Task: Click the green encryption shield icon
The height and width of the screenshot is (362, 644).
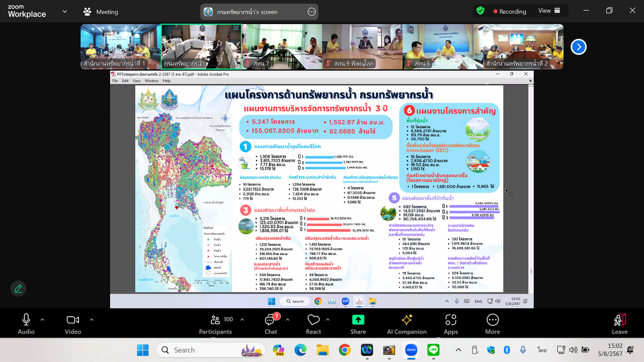Action: (480, 11)
